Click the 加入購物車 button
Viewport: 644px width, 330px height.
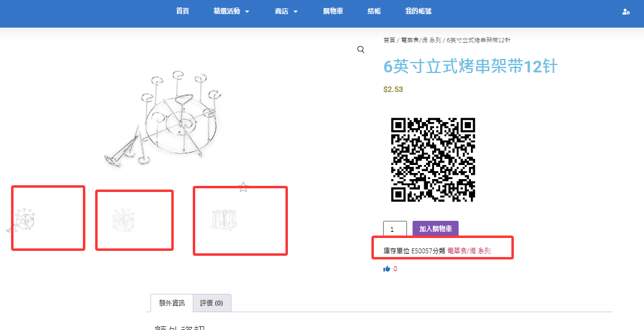(x=435, y=229)
